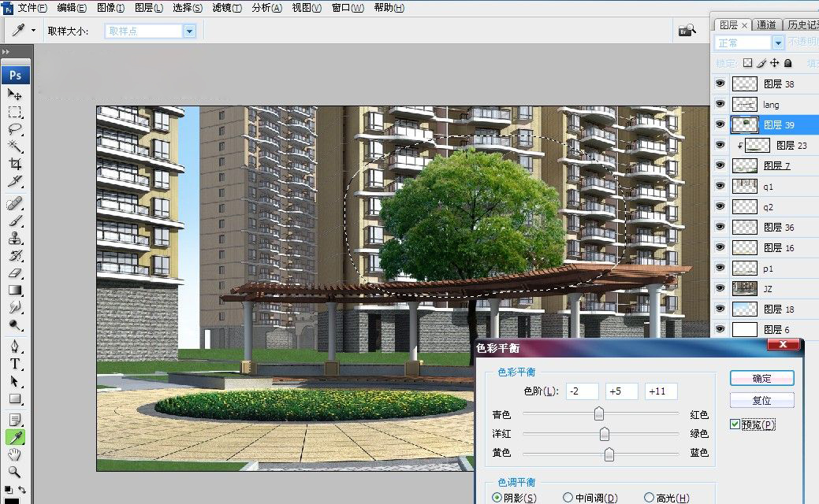Click the 青色–红色 slider handle
Viewport: 819px width, 504px height.
pos(599,413)
